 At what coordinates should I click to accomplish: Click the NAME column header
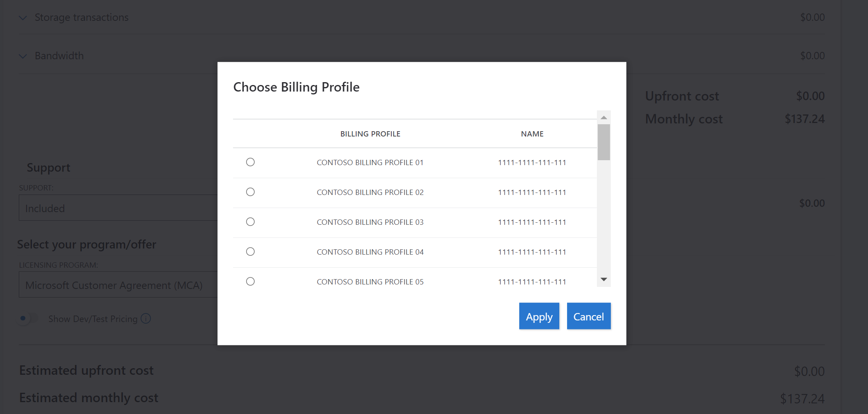[x=532, y=134]
